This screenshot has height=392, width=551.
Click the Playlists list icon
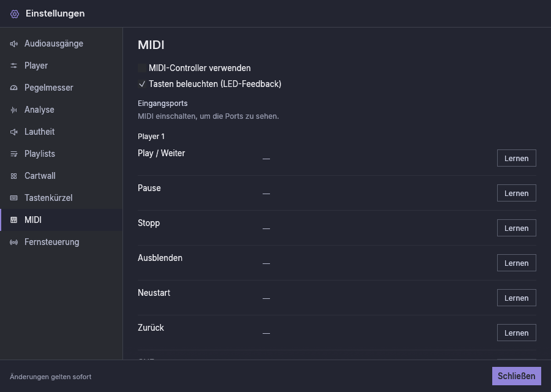(13, 154)
